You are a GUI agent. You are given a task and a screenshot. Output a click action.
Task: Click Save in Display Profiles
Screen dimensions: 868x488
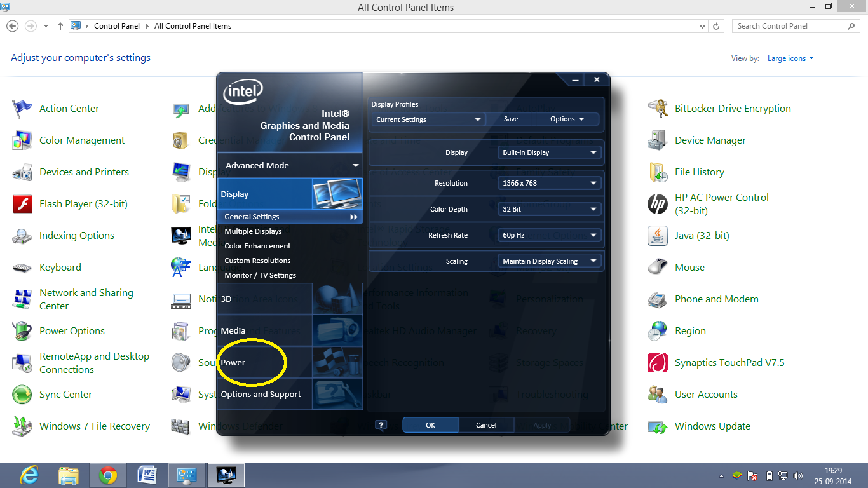tap(511, 119)
